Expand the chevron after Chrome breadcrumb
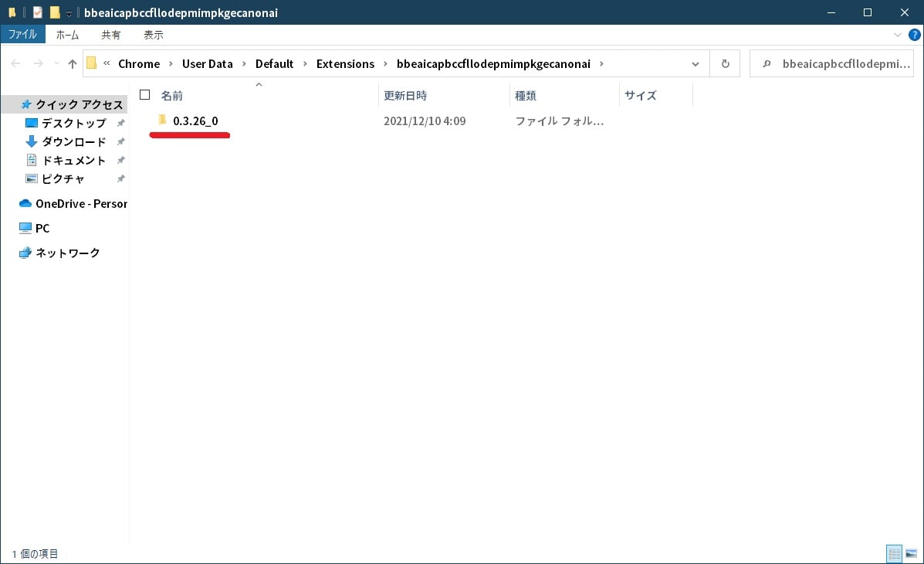 click(171, 63)
